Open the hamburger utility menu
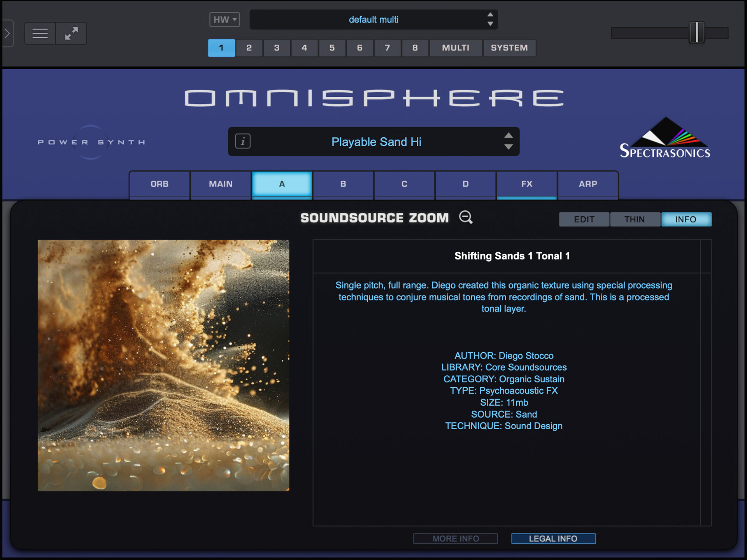 tap(40, 33)
